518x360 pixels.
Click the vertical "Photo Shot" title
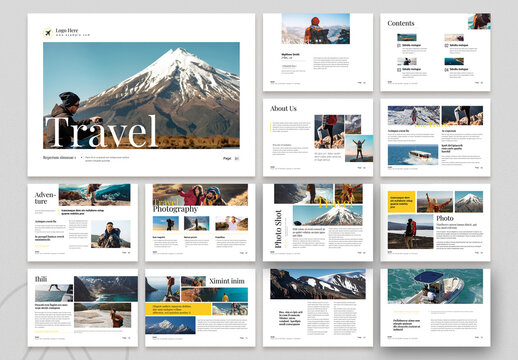click(x=278, y=229)
